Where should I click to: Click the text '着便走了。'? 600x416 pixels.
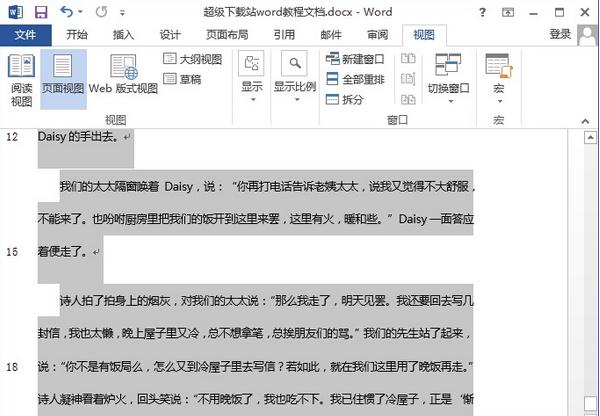click(x=62, y=251)
